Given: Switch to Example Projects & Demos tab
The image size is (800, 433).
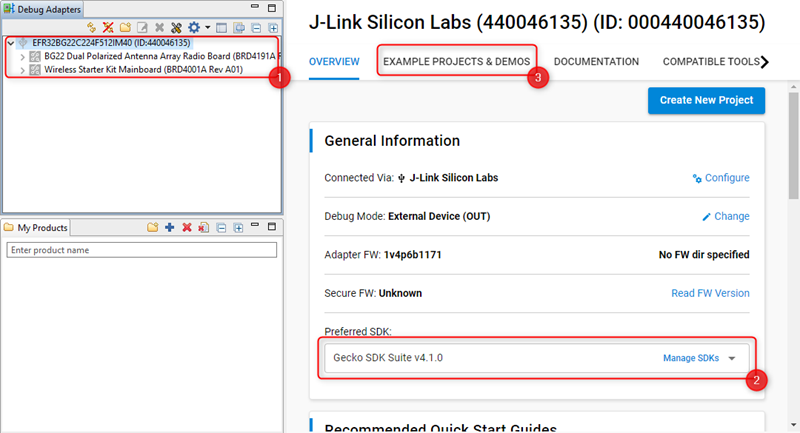Looking at the screenshot, I should click(456, 62).
